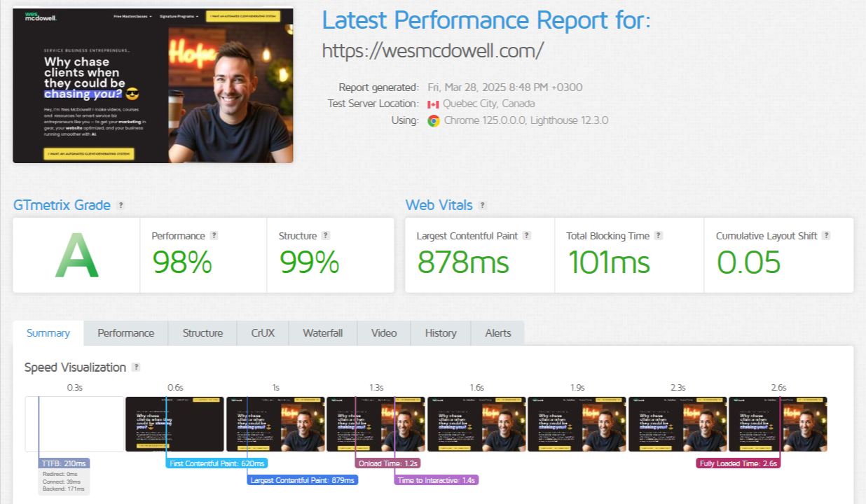Click the 2.6s filmstrip frame
Image resolution: width=866 pixels, height=504 pixels.
point(778,424)
